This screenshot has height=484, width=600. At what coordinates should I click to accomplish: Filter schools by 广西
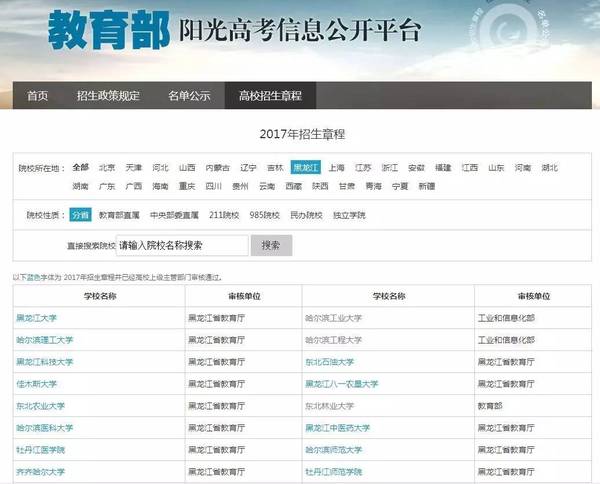point(134,186)
